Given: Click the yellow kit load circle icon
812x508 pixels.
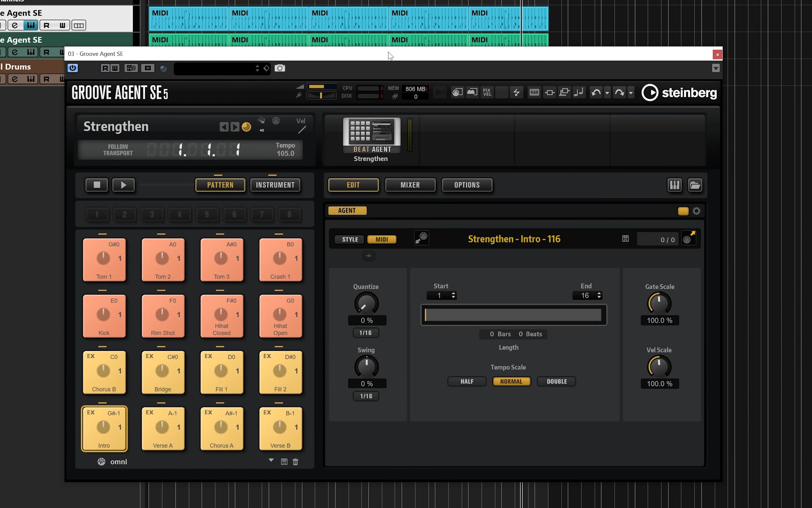Looking at the screenshot, I should click(246, 127).
